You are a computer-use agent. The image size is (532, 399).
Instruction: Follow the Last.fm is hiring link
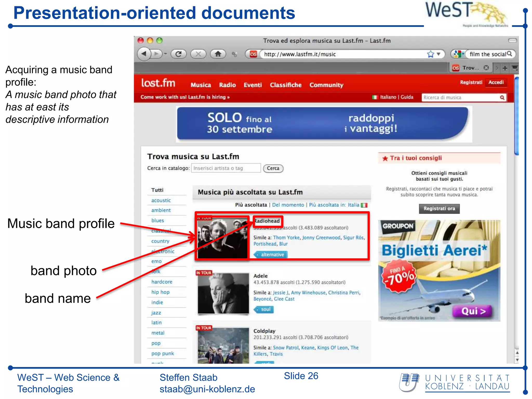[x=185, y=97]
